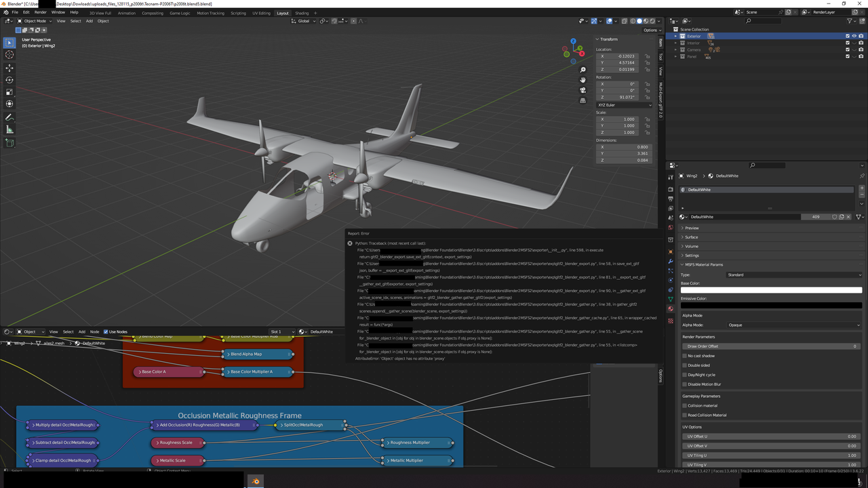Open the Tool properties tab icon

[x=671, y=176]
